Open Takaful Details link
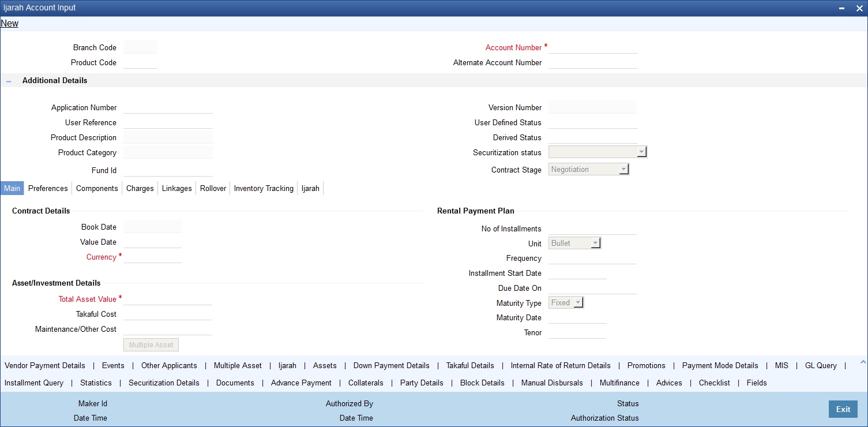 pos(470,366)
